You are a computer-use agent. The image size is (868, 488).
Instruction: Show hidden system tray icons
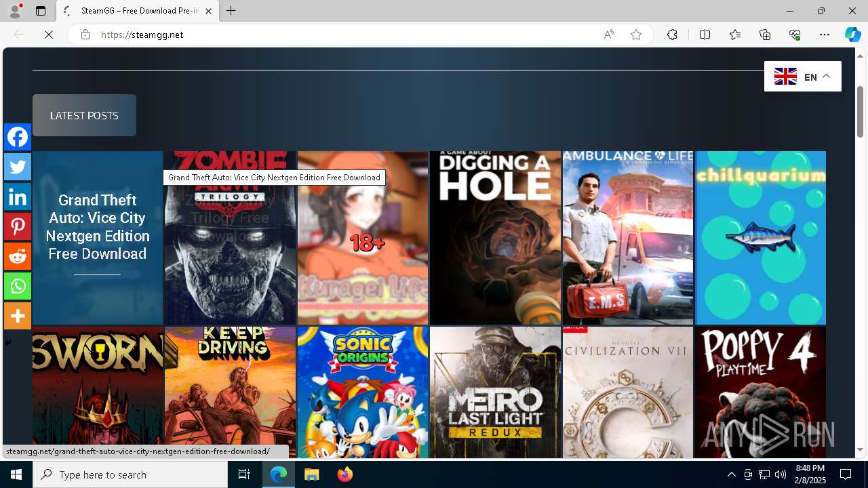pos(731,474)
